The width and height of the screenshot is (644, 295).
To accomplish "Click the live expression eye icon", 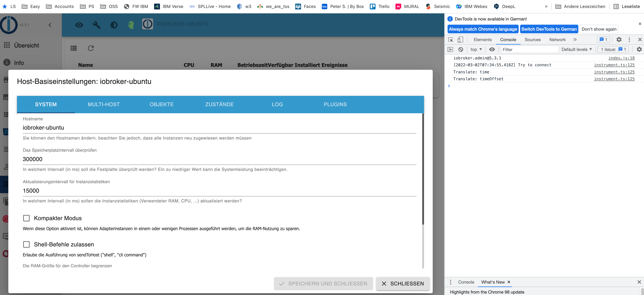I will click(x=492, y=49).
